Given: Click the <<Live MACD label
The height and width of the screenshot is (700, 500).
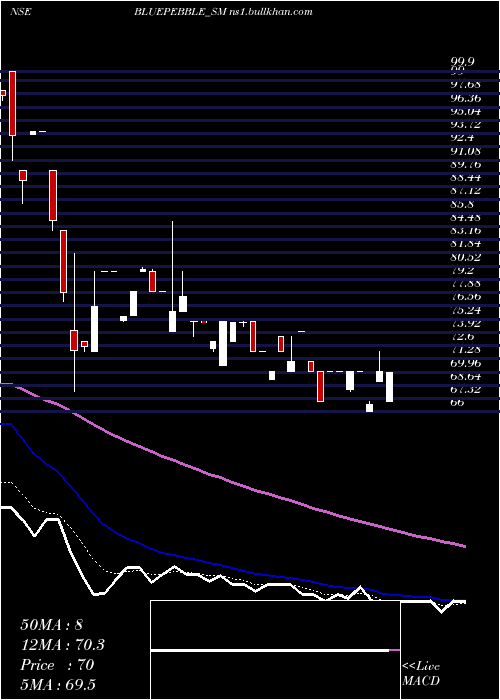Looking at the screenshot, I should (421, 673).
